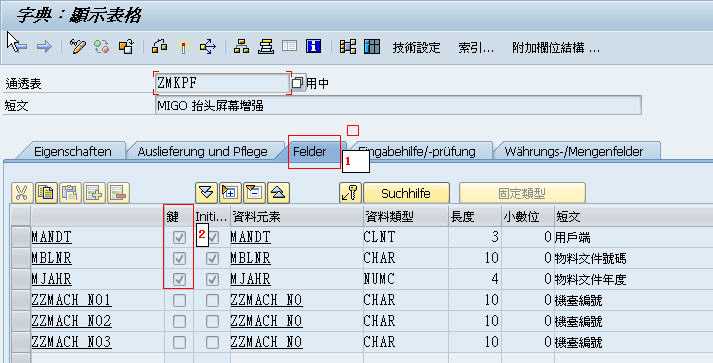The image size is (713, 363).
Task: Toggle Initial values checkbox for ZZMACH_NO1
Action: (212, 300)
